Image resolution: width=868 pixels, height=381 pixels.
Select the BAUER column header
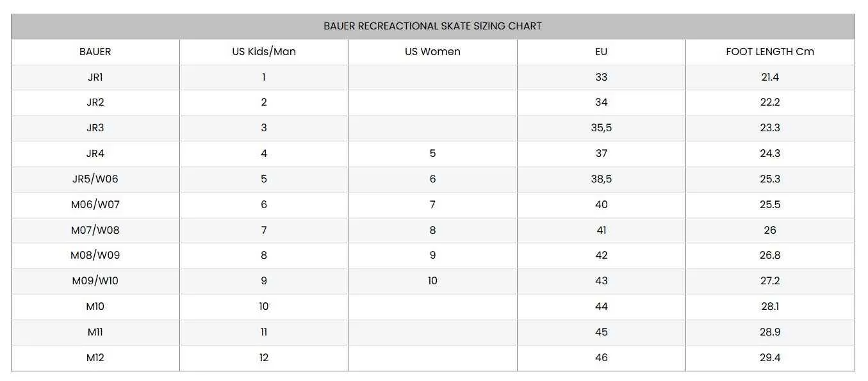tap(95, 52)
